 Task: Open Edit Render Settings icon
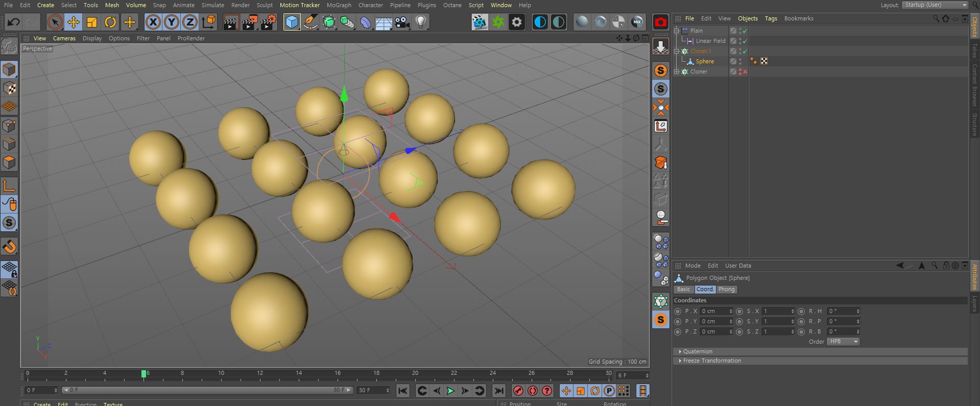[x=269, y=22]
